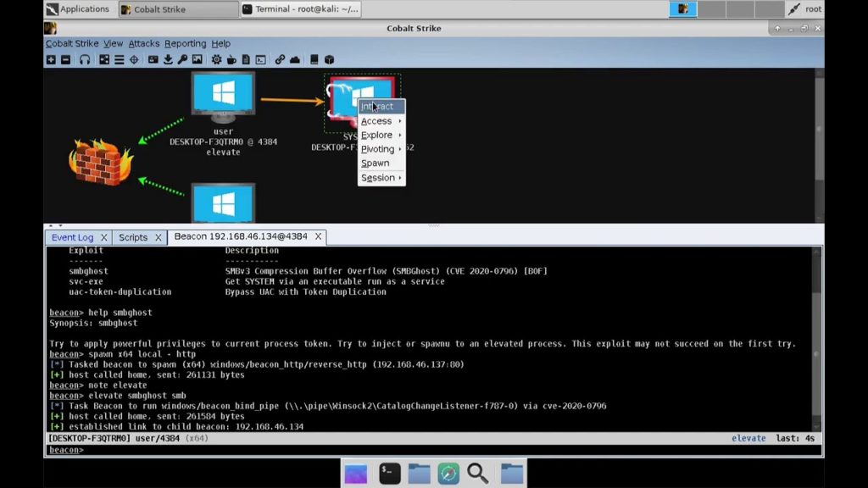
Task: Click the document MS Office Macro icon
Action: [246, 60]
